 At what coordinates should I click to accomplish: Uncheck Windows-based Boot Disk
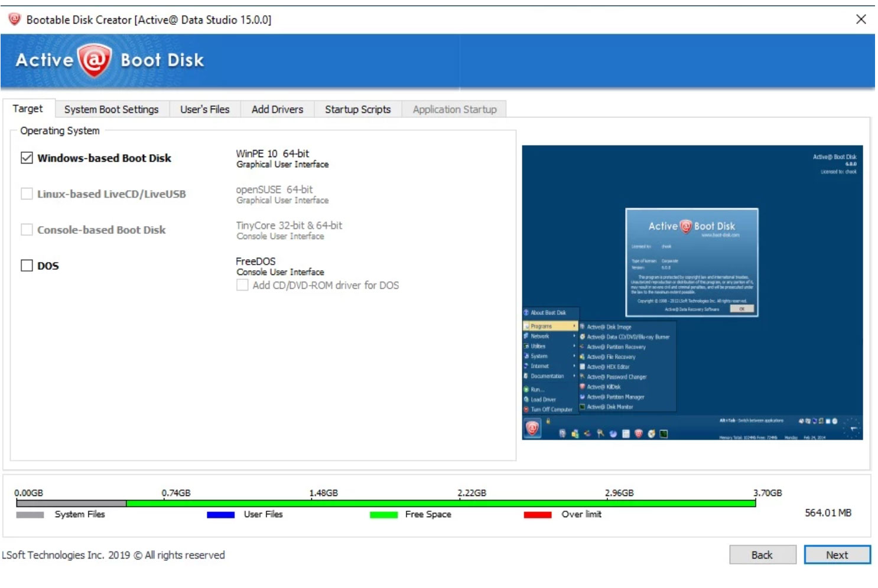[x=26, y=158]
